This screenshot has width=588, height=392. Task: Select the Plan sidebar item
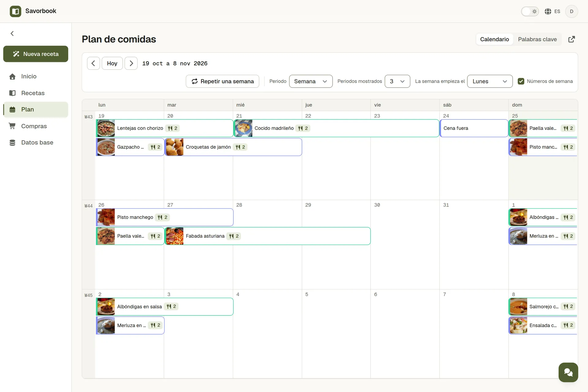[36, 109]
